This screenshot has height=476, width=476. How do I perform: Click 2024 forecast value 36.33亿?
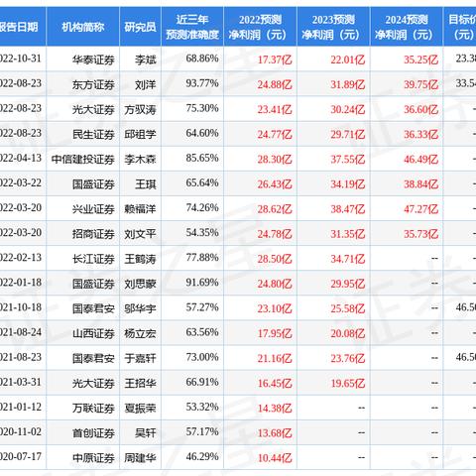pyautogui.click(x=421, y=135)
